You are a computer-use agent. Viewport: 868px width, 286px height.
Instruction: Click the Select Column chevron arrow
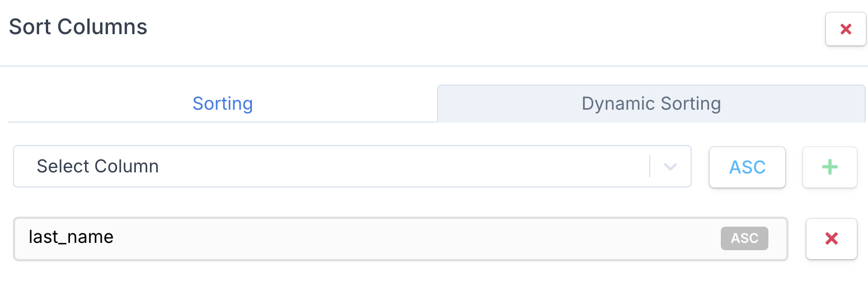[x=670, y=167]
